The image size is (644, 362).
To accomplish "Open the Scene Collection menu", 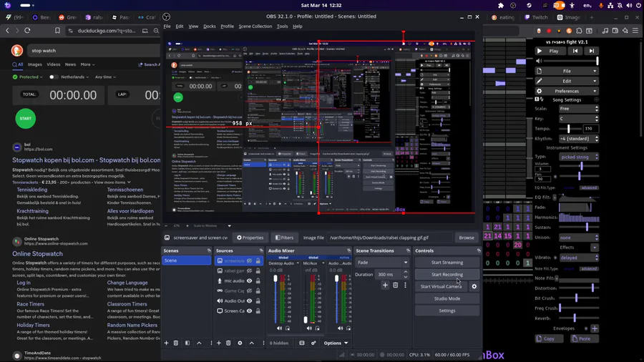I will pyautogui.click(x=255, y=26).
